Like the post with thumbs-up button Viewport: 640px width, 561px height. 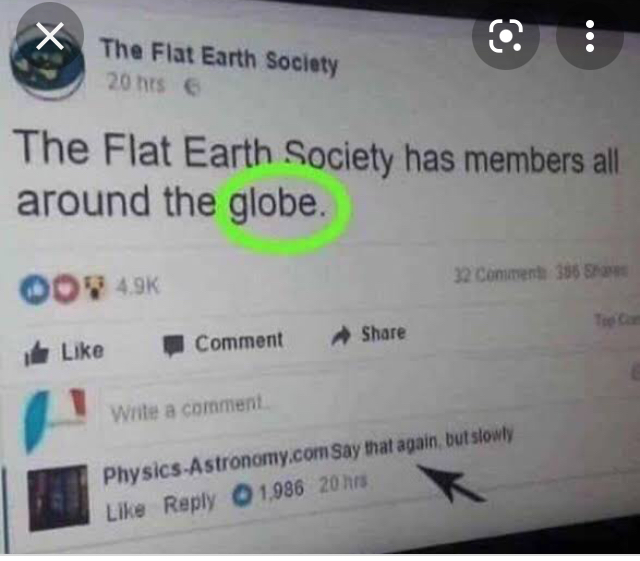(64, 353)
